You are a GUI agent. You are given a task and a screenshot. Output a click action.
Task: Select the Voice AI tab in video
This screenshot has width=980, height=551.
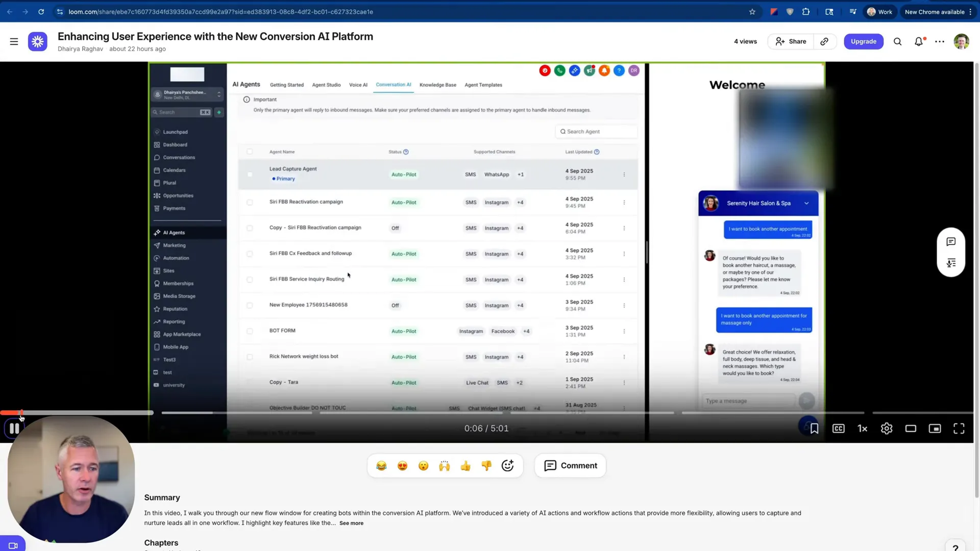(x=358, y=85)
